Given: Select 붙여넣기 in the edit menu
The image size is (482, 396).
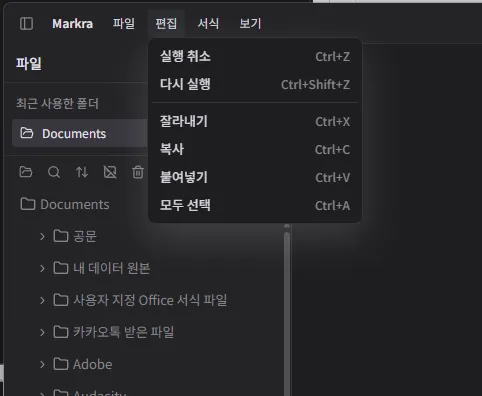Looking at the screenshot, I should point(255,177).
